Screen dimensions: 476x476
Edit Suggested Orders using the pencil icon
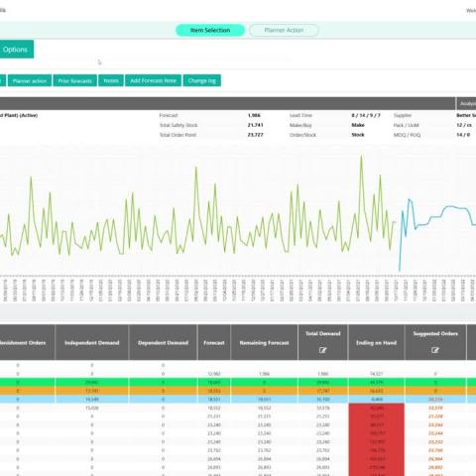coord(435,350)
